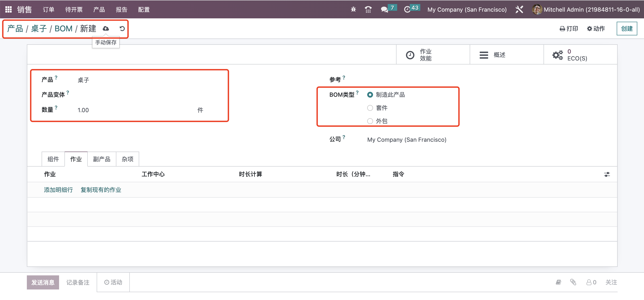Open the activities clock icon
This screenshot has height=300, width=644.
pyautogui.click(x=407, y=9)
